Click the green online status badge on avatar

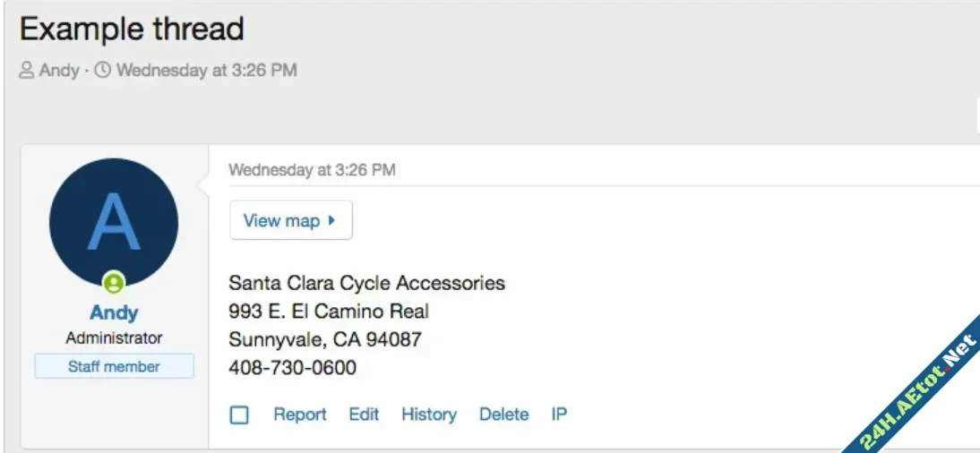[114, 283]
